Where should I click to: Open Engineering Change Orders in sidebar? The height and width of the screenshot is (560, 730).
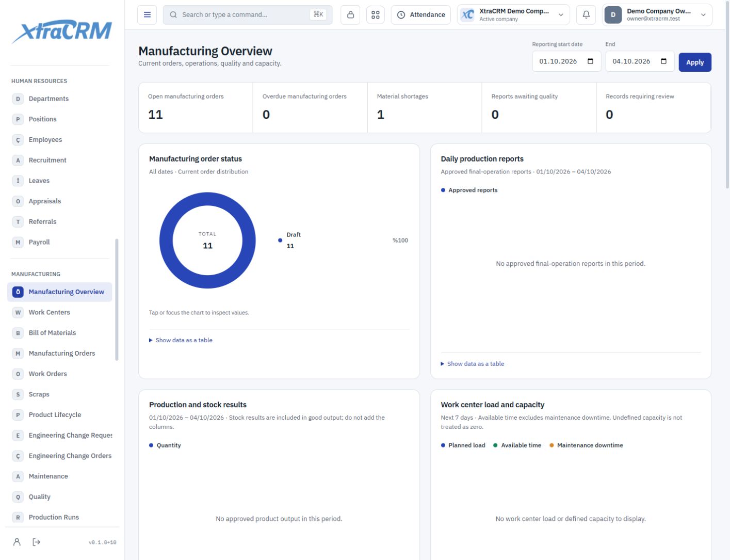60,456
